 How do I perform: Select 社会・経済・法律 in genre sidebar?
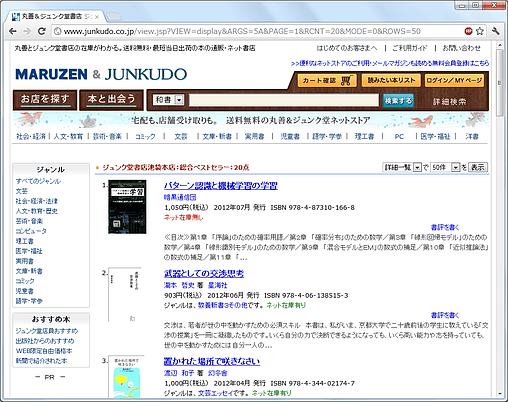coord(37,201)
